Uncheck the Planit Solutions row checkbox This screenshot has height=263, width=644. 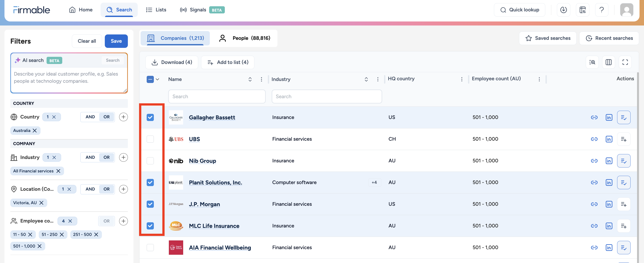[x=150, y=182]
